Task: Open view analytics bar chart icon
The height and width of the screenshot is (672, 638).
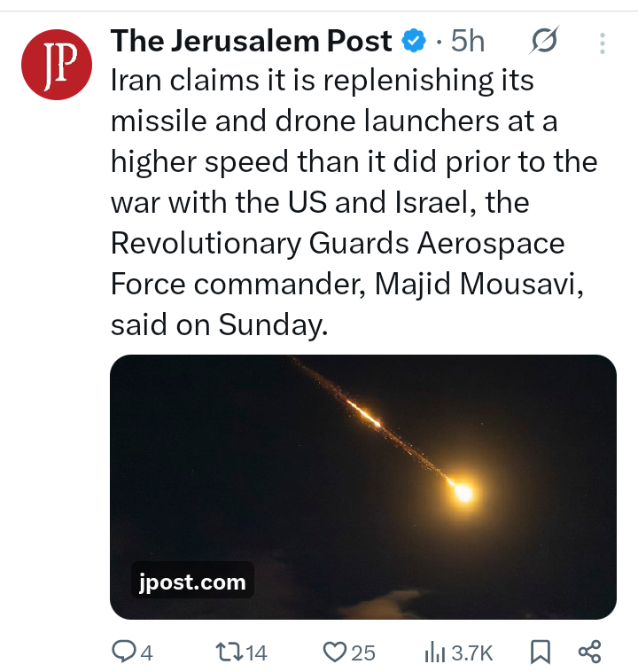Action: (x=435, y=652)
